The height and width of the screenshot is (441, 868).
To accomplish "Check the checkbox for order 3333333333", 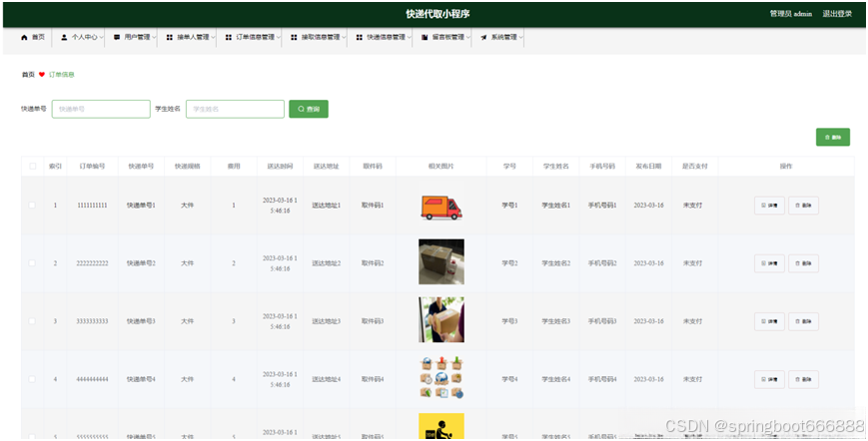I will 32,321.
